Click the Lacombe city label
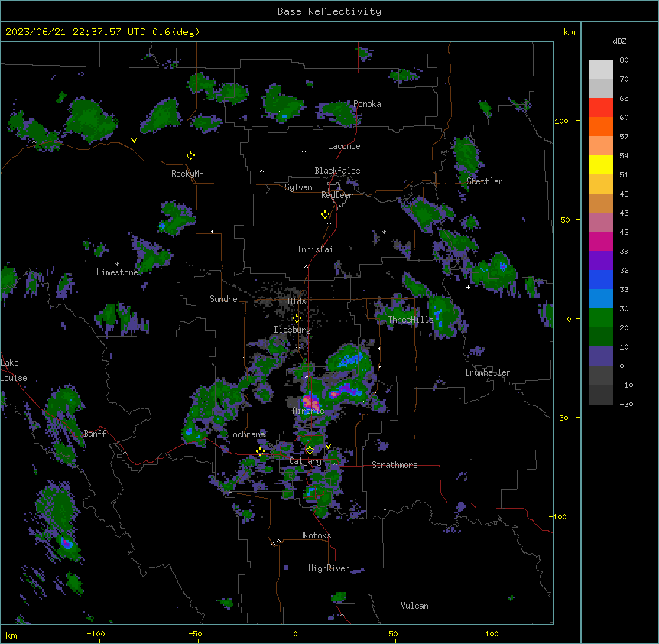 click(x=344, y=146)
